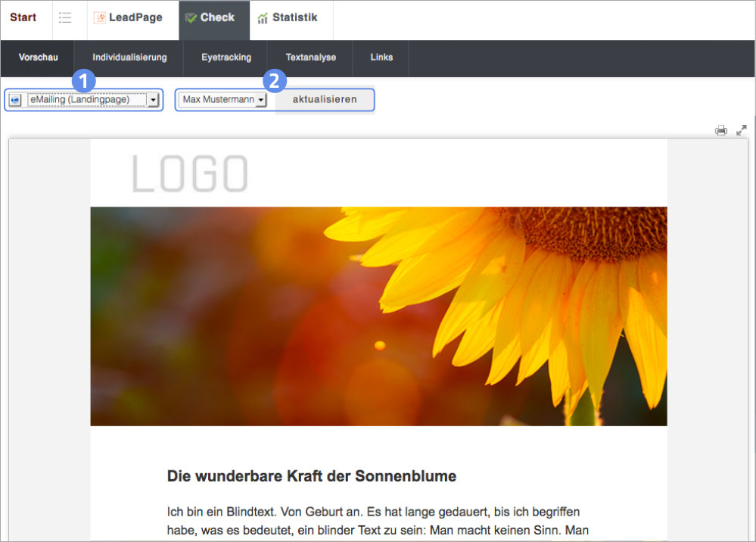Open the list view icon next to Start
The width and height of the screenshot is (756, 542).
click(x=65, y=18)
